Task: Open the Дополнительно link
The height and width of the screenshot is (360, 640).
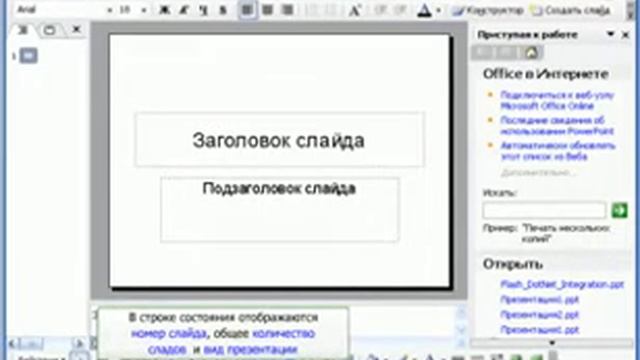Action: (x=538, y=173)
